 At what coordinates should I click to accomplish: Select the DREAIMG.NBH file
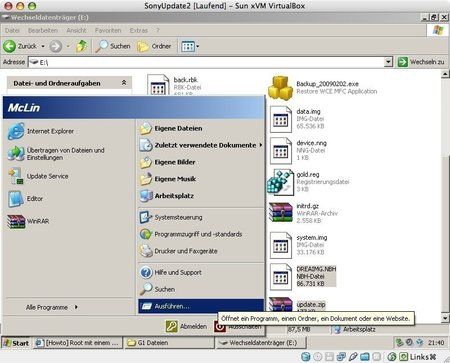[x=303, y=276]
